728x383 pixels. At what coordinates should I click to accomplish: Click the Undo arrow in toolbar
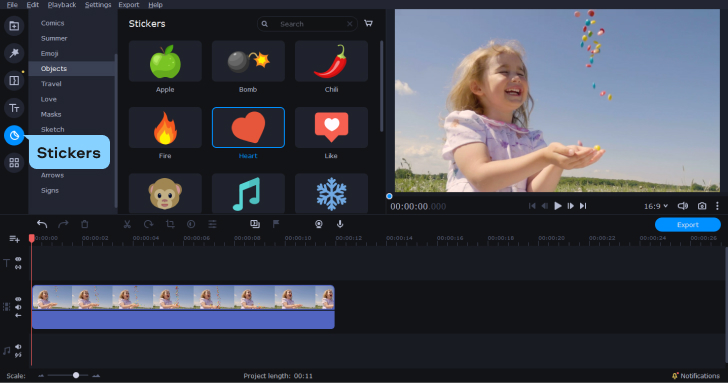coord(42,224)
